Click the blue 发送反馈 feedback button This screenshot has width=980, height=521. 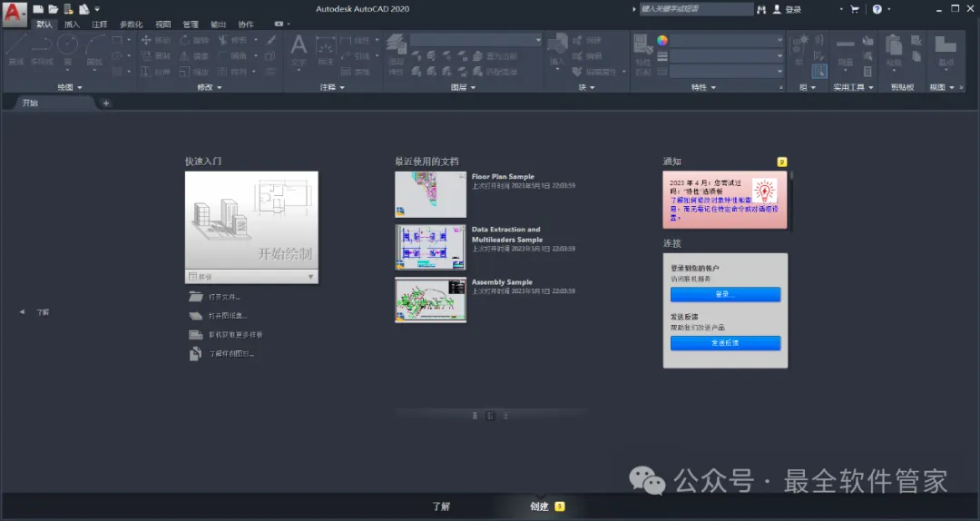pyautogui.click(x=725, y=343)
